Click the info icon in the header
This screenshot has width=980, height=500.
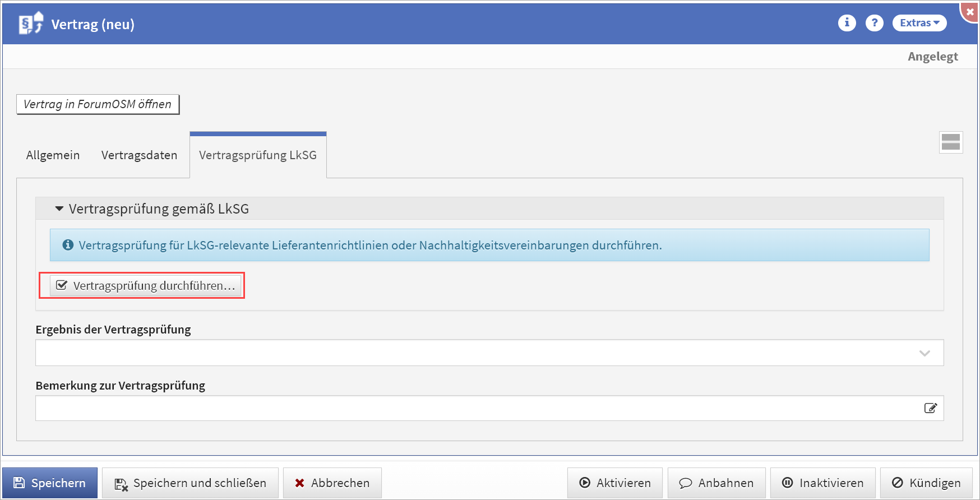click(847, 23)
